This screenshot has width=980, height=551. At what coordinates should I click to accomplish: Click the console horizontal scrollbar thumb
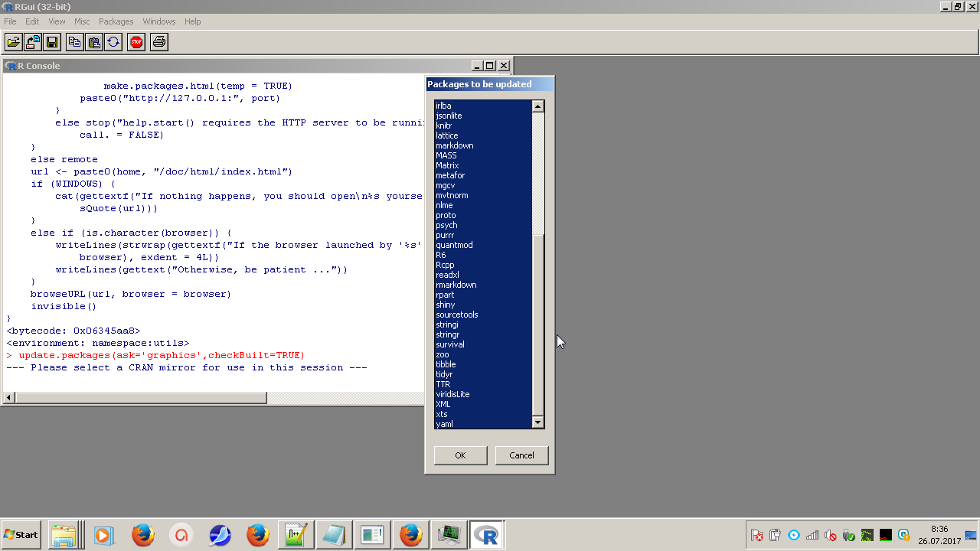point(141,398)
